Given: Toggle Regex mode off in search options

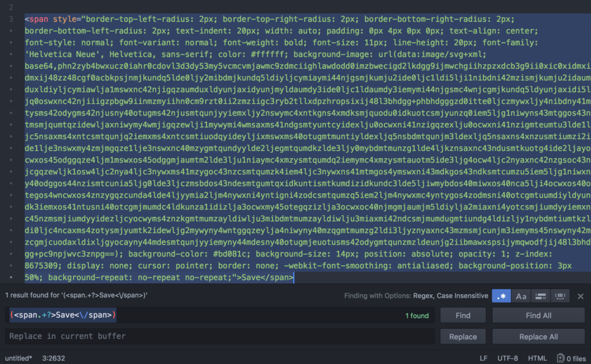Looking at the screenshot, I should (x=501, y=295).
